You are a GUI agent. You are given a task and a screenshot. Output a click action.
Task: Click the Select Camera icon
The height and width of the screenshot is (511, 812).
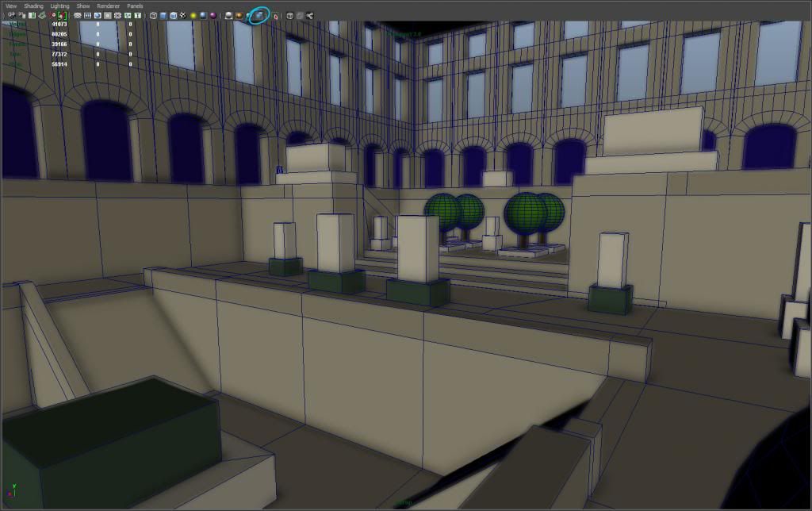point(12,16)
